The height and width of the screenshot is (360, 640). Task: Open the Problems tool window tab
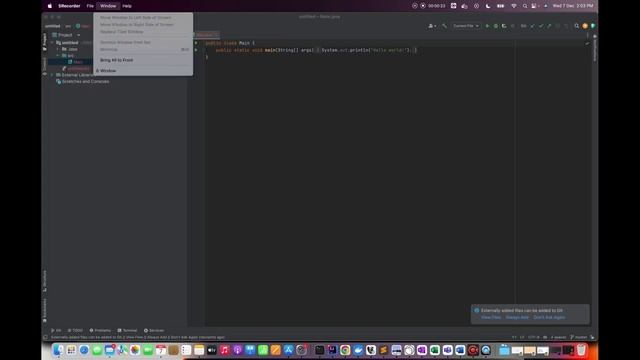(100, 331)
